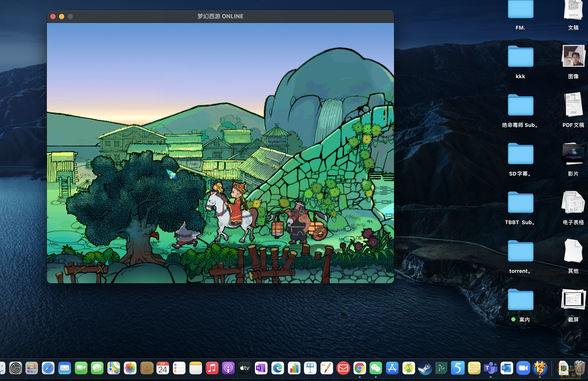588x381 pixels.
Task: Launch Keynote from the Dock
Action: point(310,368)
